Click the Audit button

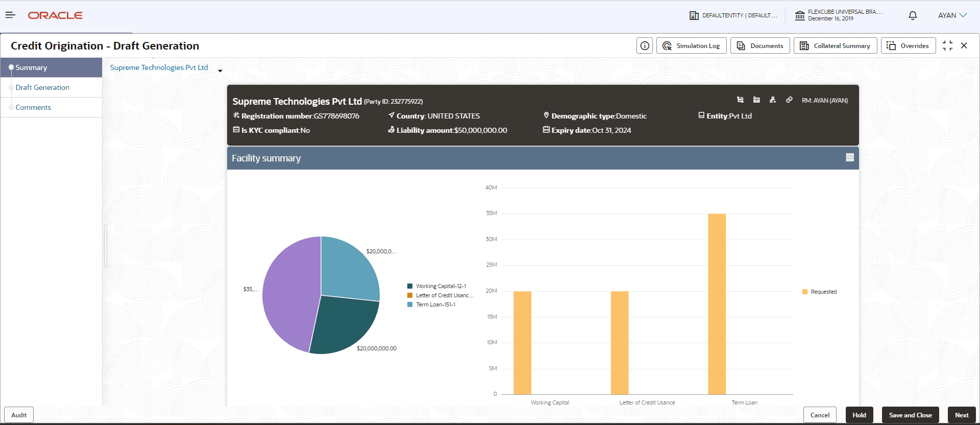tap(19, 415)
